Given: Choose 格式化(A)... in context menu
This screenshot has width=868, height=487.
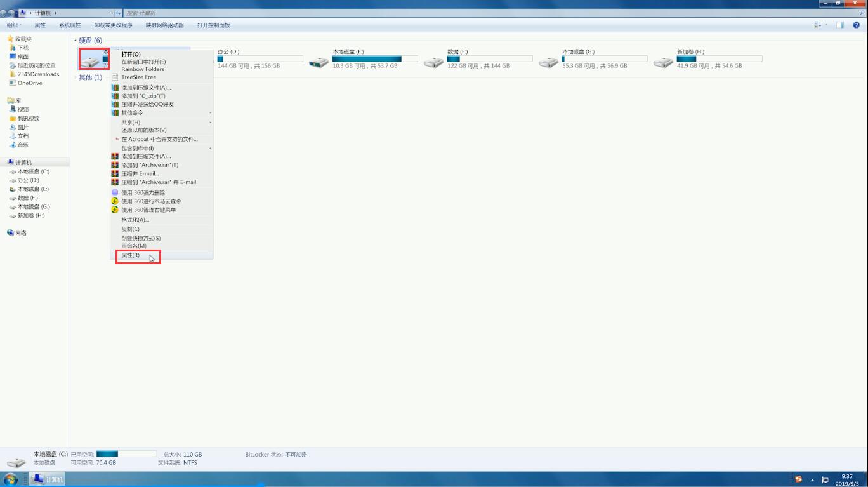Looking at the screenshot, I should point(135,220).
